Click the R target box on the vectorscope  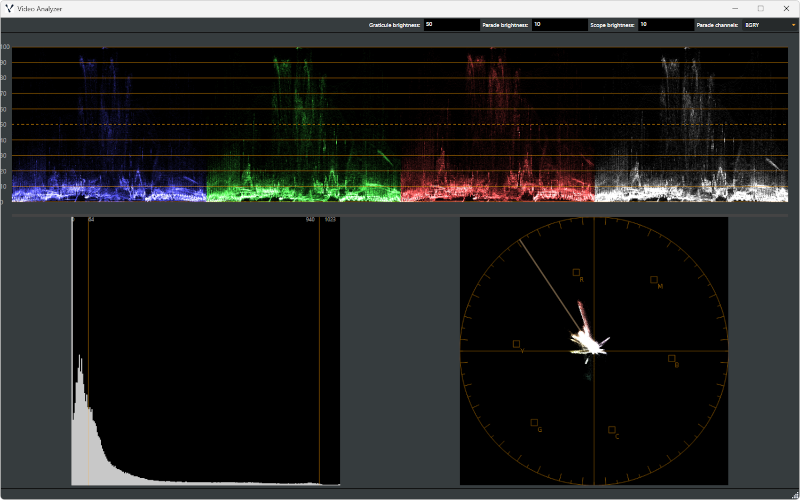[576, 272]
